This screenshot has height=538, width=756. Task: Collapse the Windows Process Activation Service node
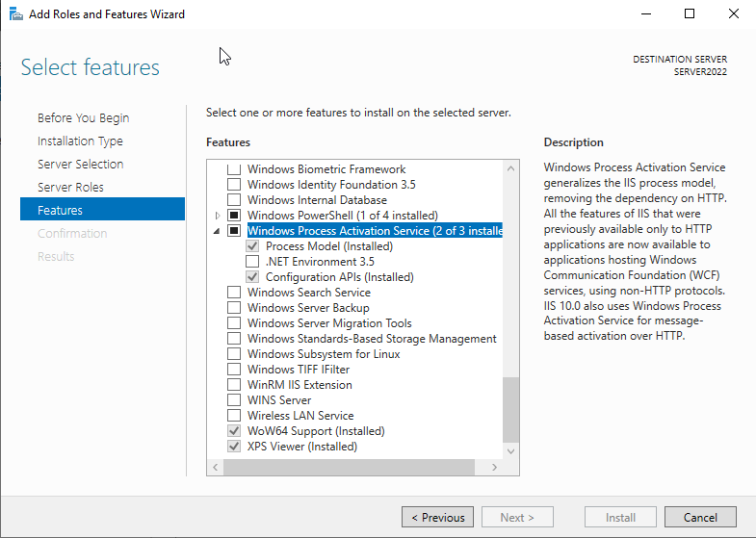[x=218, y=231]
